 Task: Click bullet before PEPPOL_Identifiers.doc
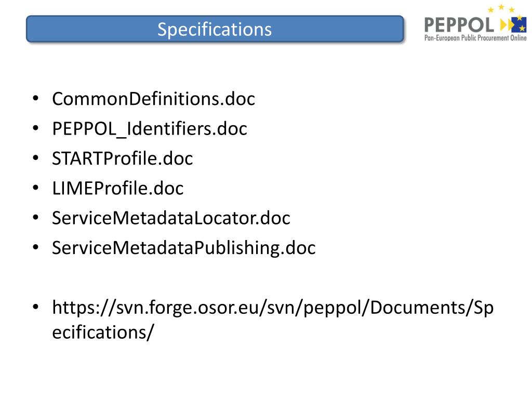click(x=36, y=129)
